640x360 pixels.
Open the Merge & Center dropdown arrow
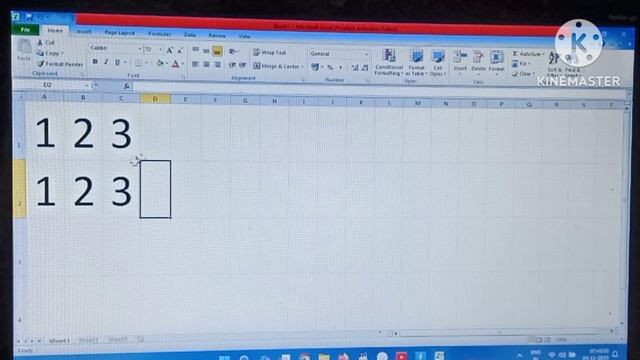303,67
